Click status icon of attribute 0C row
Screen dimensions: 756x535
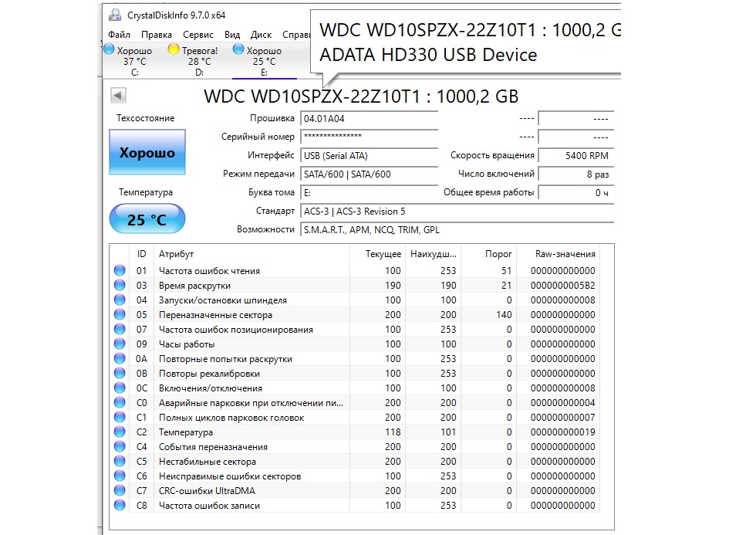click(x=120, y=388)
